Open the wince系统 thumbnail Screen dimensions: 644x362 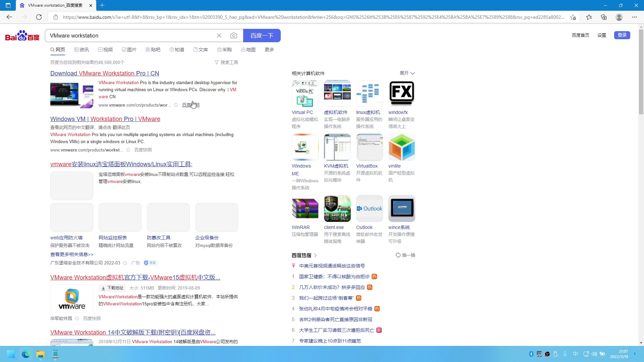coord(402,208)
